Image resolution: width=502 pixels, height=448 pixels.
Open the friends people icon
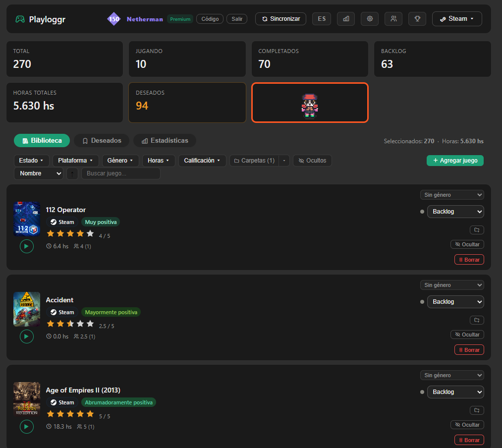coord(393,19)
